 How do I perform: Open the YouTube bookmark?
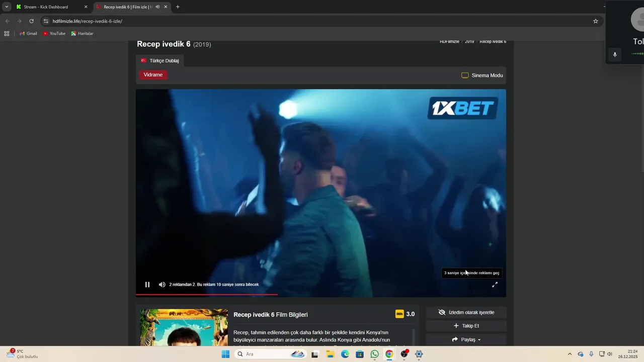(x=54, y=34)
